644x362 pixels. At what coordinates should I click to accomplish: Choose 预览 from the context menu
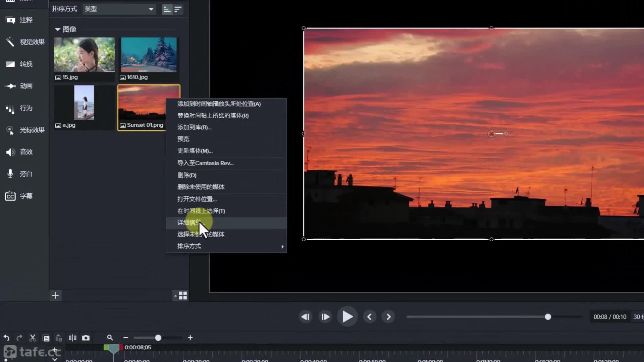point(226,139)
